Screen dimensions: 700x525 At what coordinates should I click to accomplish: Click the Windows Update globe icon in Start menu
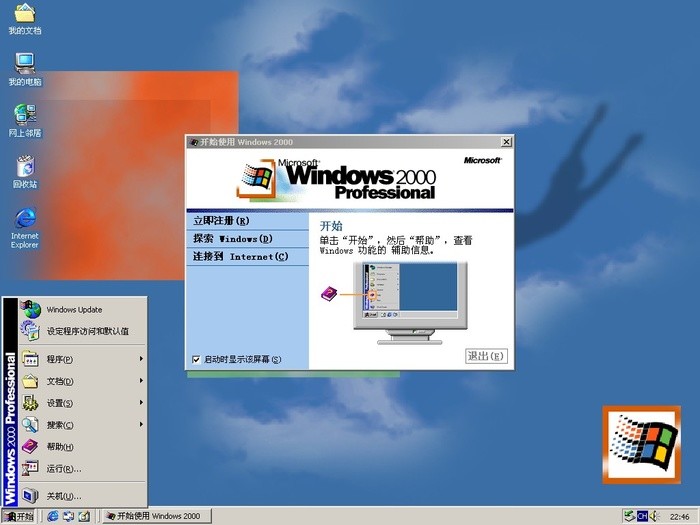(x=31, y=309)
